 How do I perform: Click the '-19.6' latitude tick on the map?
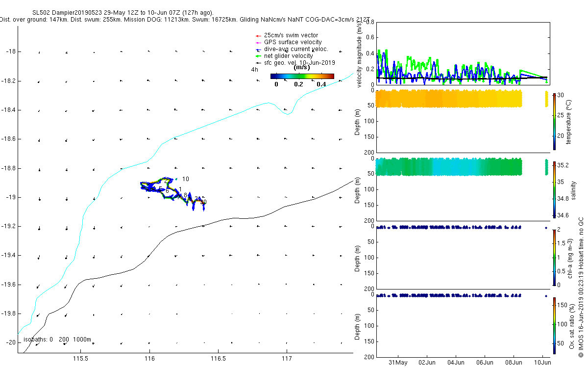tap(9, 285)
